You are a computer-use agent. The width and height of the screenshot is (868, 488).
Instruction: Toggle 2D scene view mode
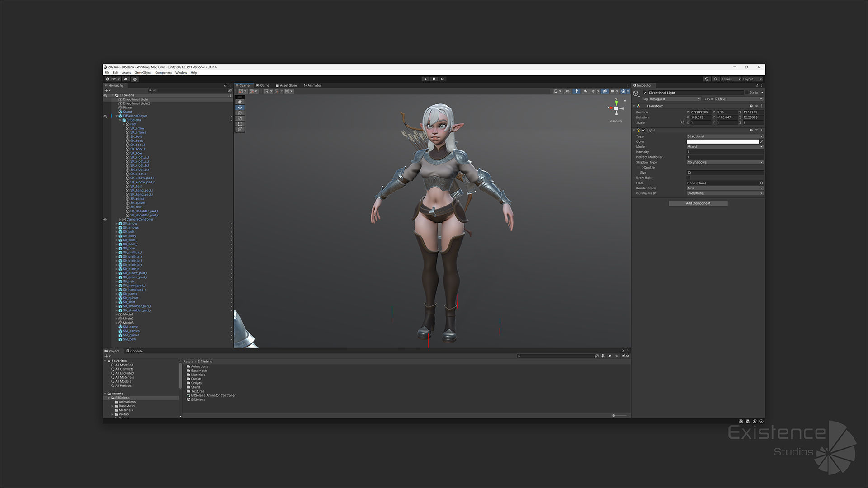click(568, 91)
